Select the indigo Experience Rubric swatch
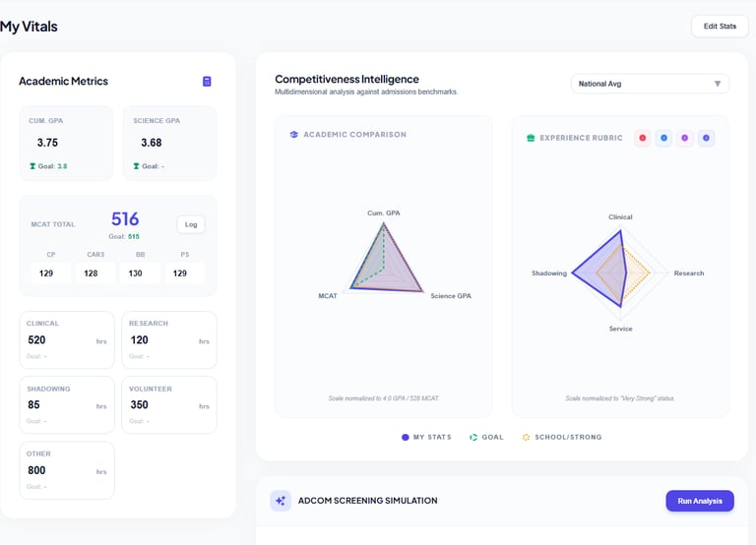 [x=706, y=138]
